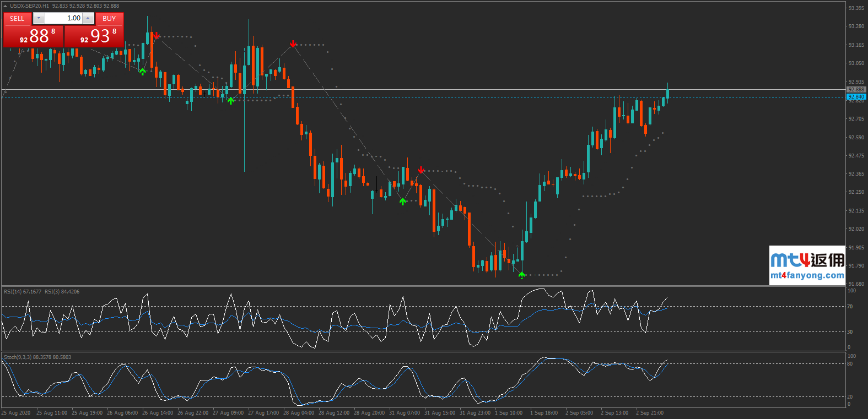Click the mt4 logo watermark
Image resolution: width=868 pixels, height=419 pixels.
(807, 259)
